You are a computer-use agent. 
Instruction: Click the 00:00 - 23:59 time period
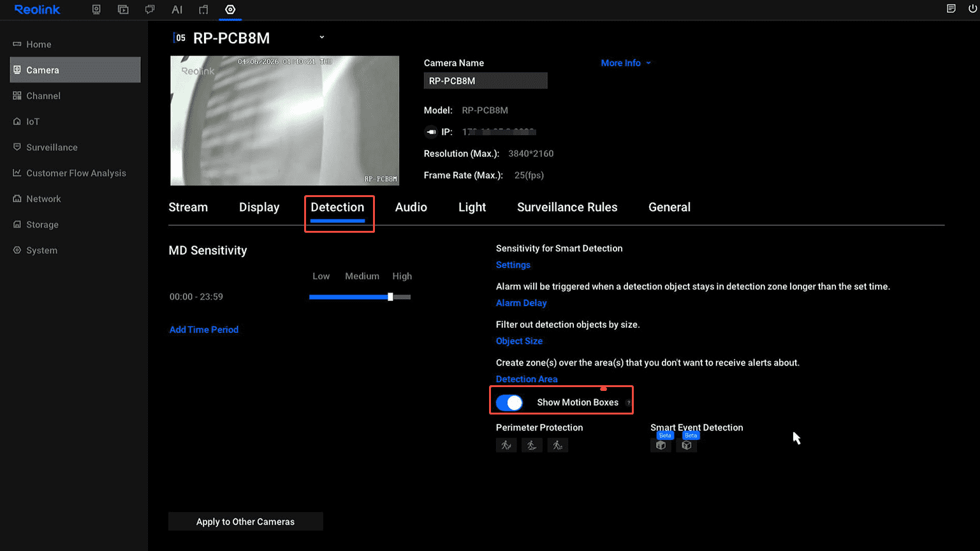click(x=196, y=297)
